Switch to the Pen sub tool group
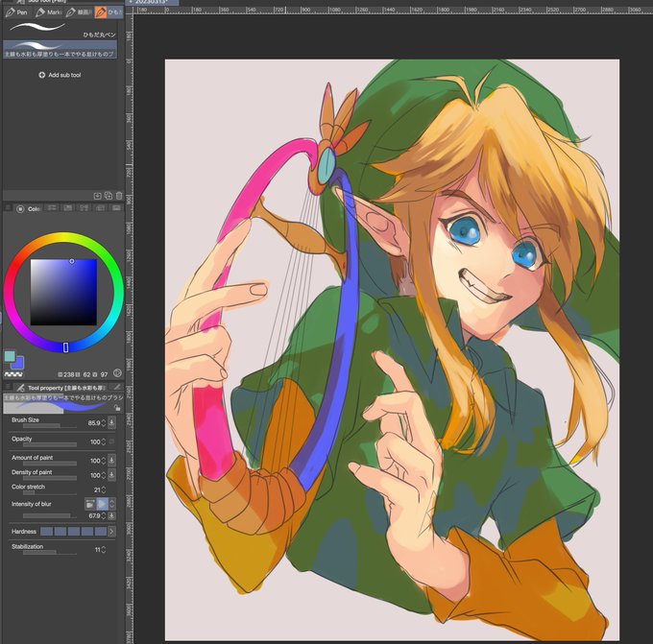The image size is (653, 644). coord(17,12)
